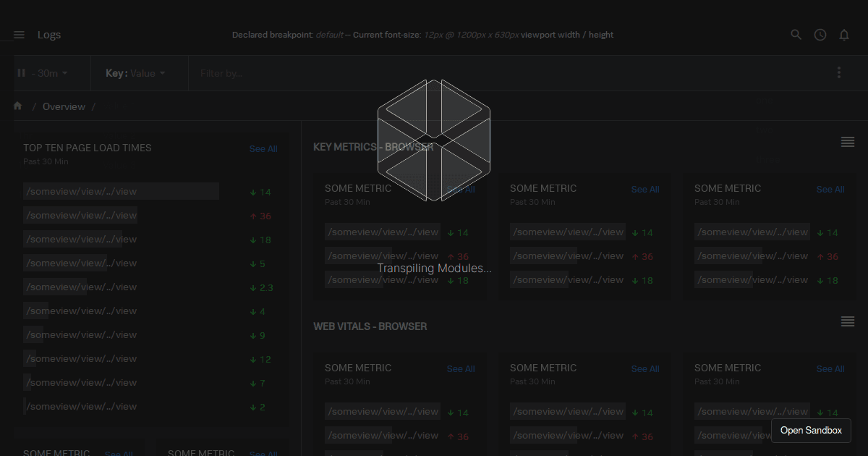Screen dimensions: 868x456
Task: Click the 'Top Ten Page Load Times' heading
Action: pyautogui.click(x=88, y=148)
